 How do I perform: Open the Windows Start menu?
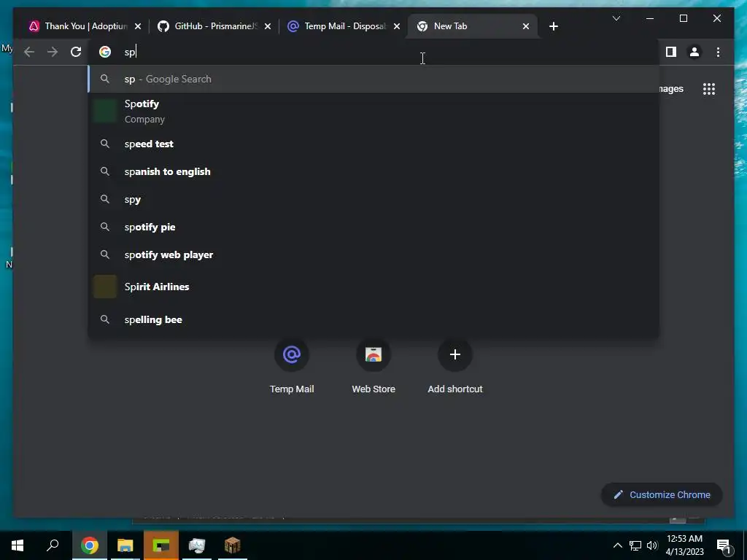[18, 545]
